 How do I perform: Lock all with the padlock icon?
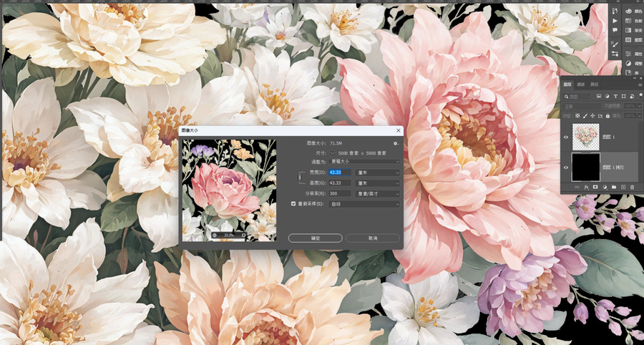(x=608, y=115)
